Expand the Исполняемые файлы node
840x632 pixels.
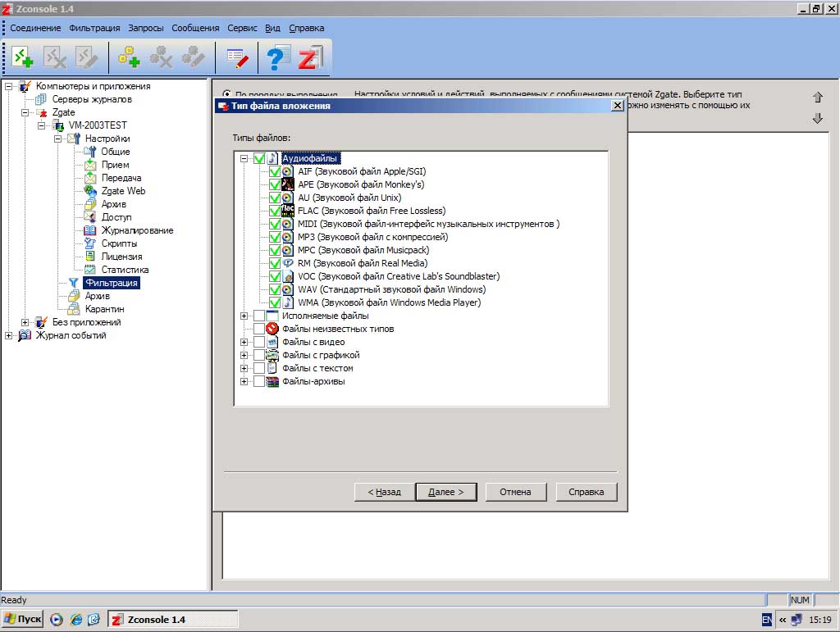click(244, 316)
